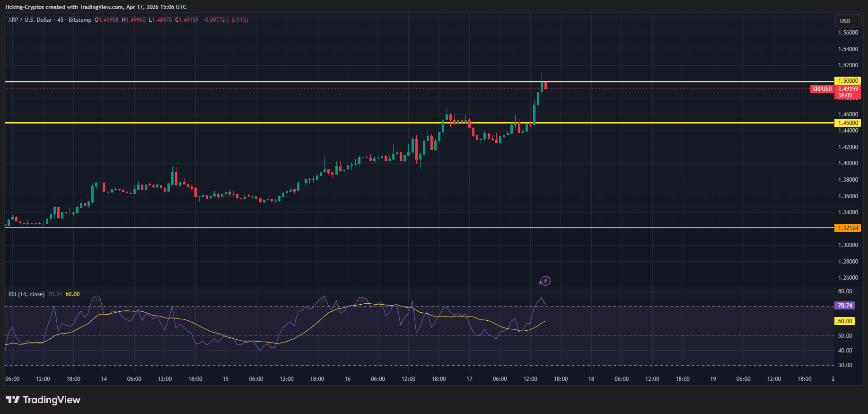The width and height of the screenshot is (868, 414).
Task: Click the date 15 on time axis
Action: pos(226,379)
